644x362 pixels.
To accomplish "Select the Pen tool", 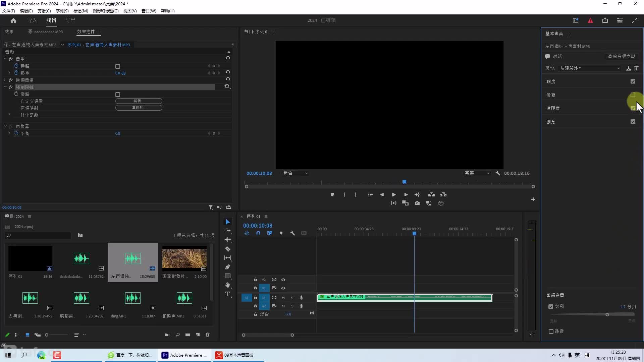I will tap(228, 267).
